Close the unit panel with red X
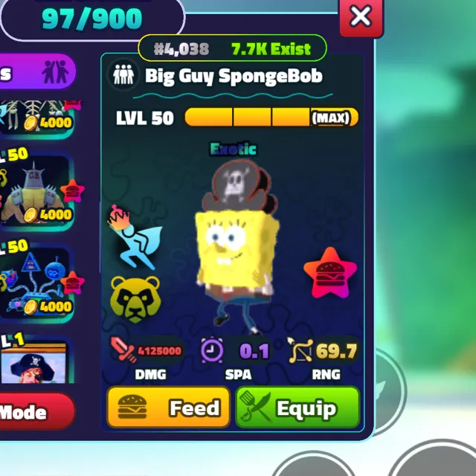 point(361,16)
